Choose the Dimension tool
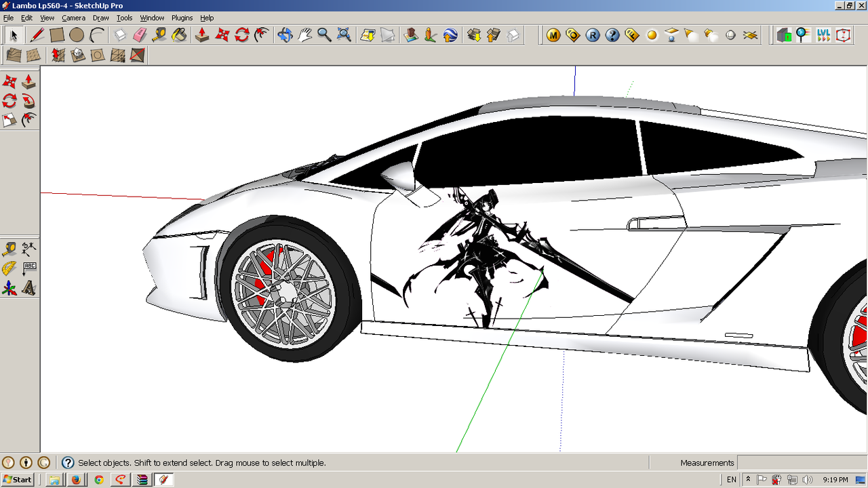The height and width of the screenshot is (488, 868). 29,249
